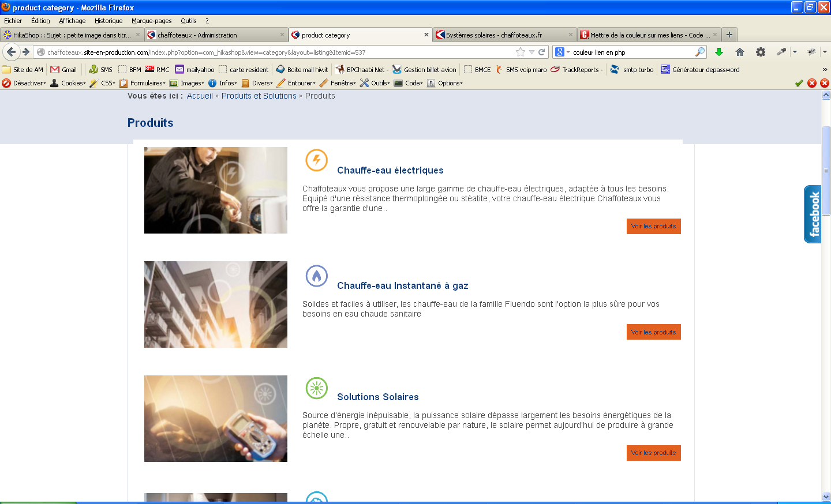Open the Générateur depassword bookmark

click(x=700, y=70)
